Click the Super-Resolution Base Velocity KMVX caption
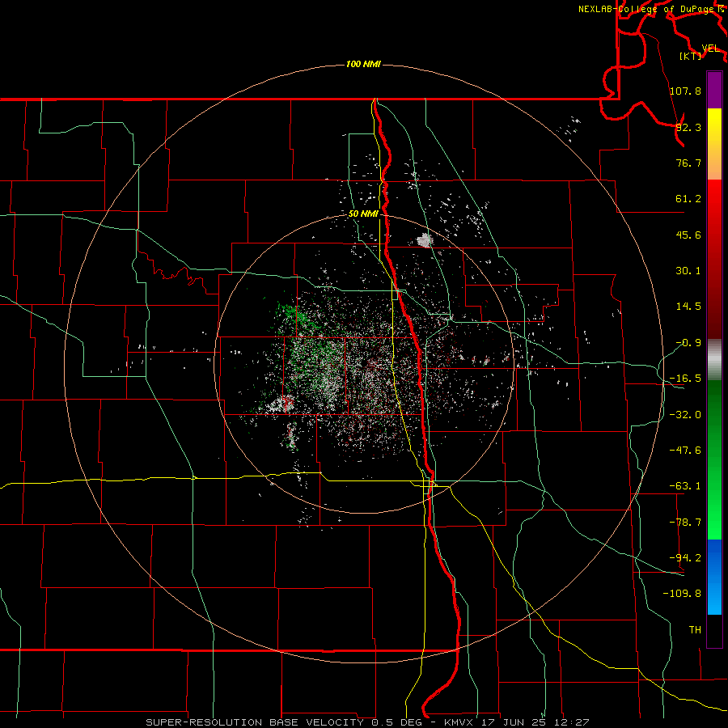This screenshot has height=728, width=728. pos(368,722)
